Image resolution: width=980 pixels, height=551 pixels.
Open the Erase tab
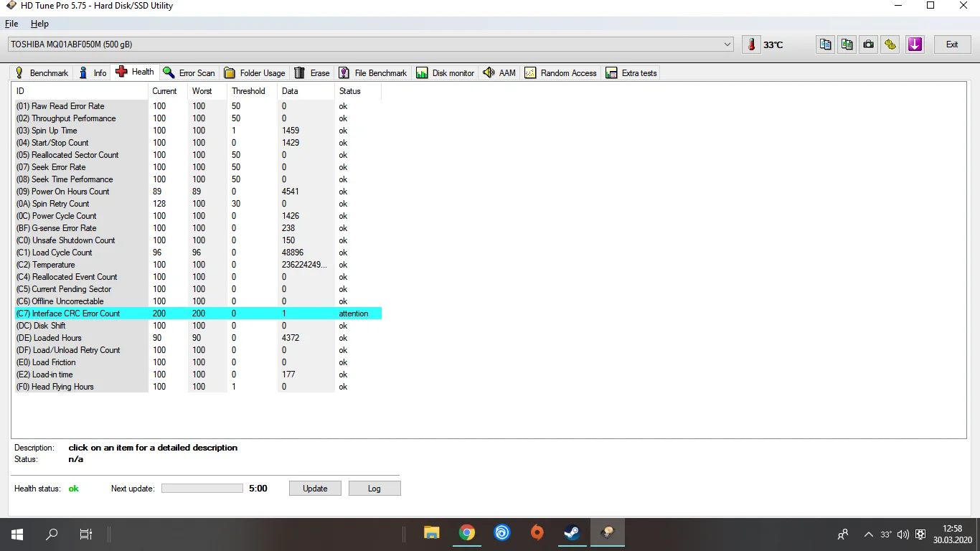[x=312, y=72]
